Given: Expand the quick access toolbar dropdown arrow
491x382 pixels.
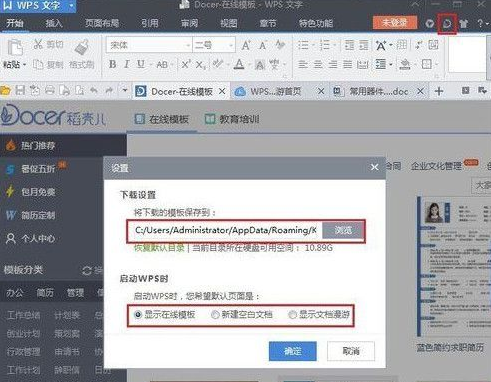Looking at the screenshot, I should point(125,90).
